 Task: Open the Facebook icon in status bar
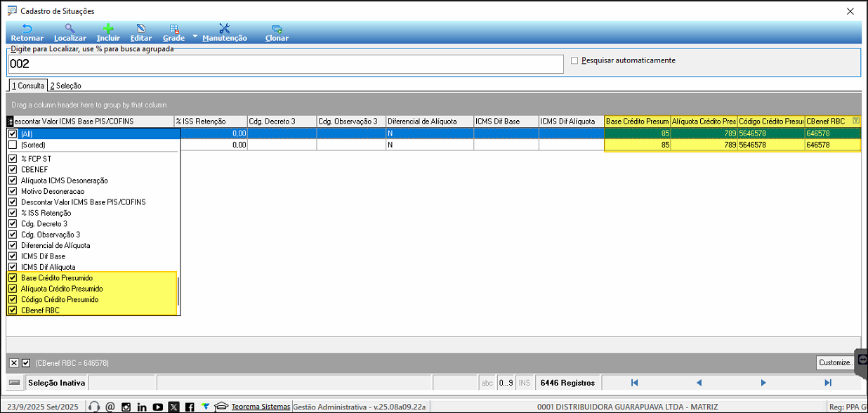[x=190, y=407]
